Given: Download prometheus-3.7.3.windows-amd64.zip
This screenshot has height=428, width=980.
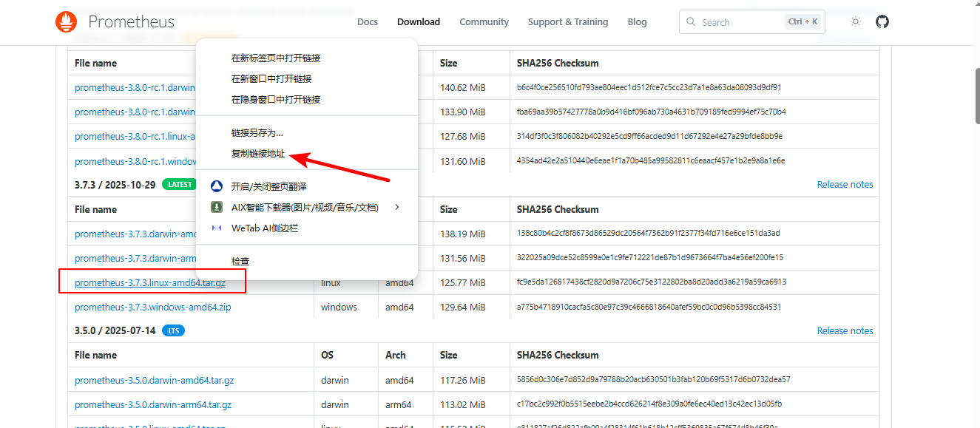Looking at the screenshot, I should pyautogui.click(x=153, y=307).
